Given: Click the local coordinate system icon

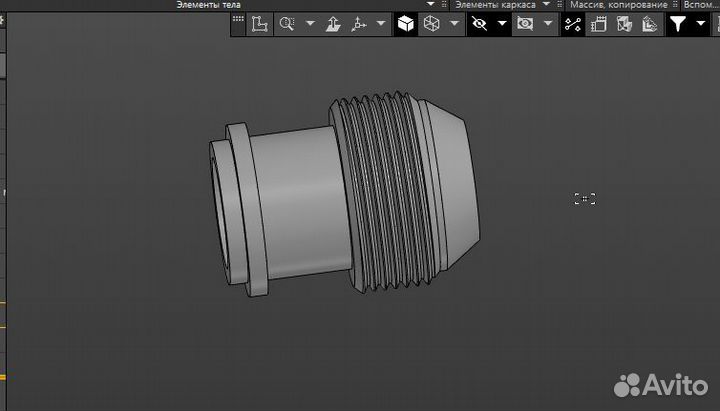Looking at the screenshot, I should tap(260, 24).
